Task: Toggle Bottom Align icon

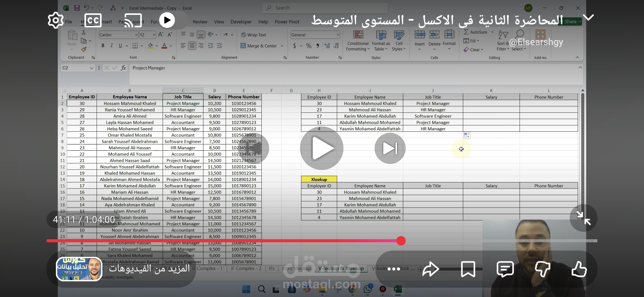Action: [x=201, y=35]
